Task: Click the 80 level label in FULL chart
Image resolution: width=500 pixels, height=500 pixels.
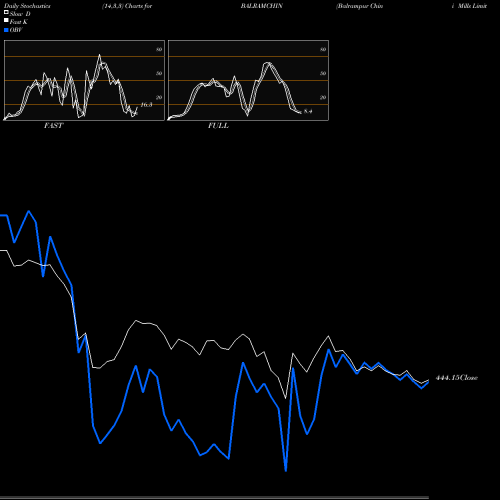Action: click(323, 49)
